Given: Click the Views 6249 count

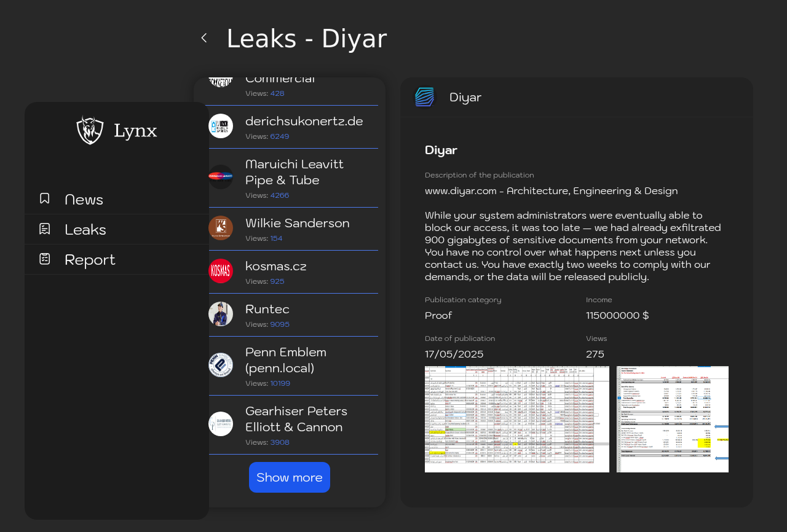Looking at the screenshot, I should click(279, 136).
